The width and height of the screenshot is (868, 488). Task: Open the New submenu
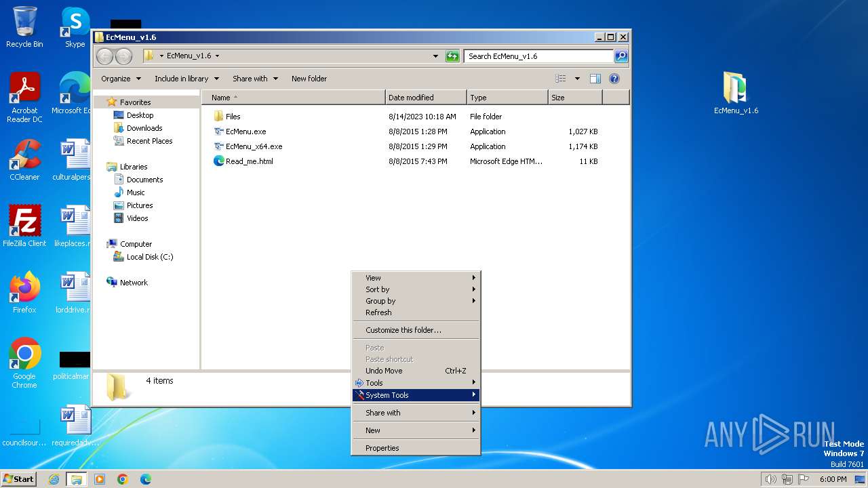tap(416, 430)
